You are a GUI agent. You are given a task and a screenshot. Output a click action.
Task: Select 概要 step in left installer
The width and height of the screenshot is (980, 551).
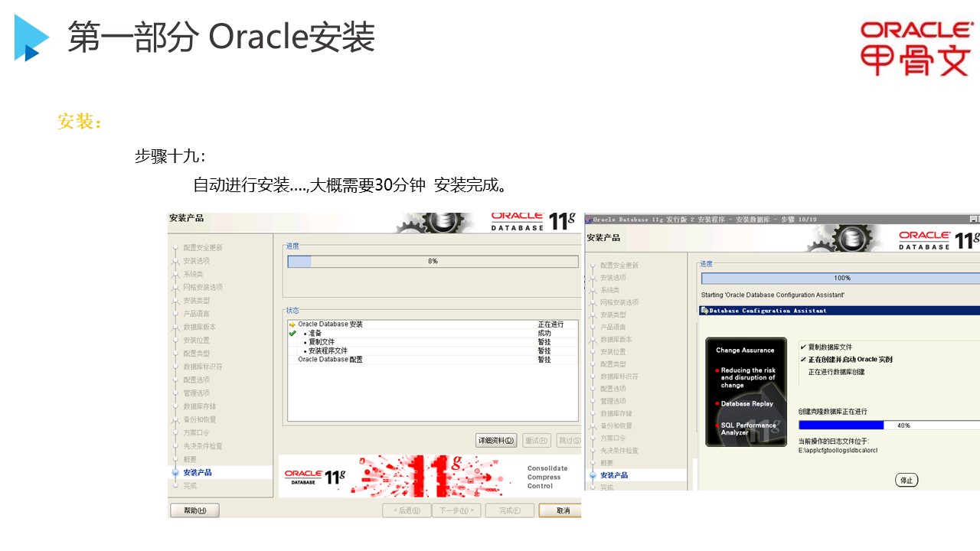coord(190,459)
